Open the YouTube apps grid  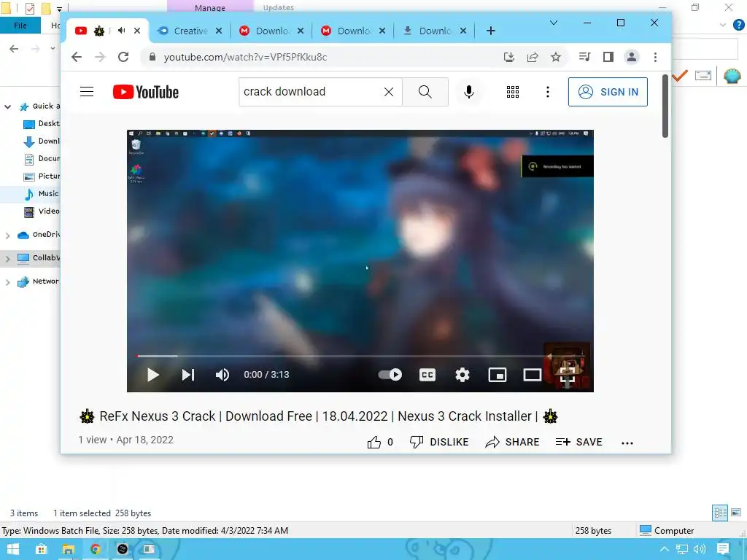coord(513,92)
